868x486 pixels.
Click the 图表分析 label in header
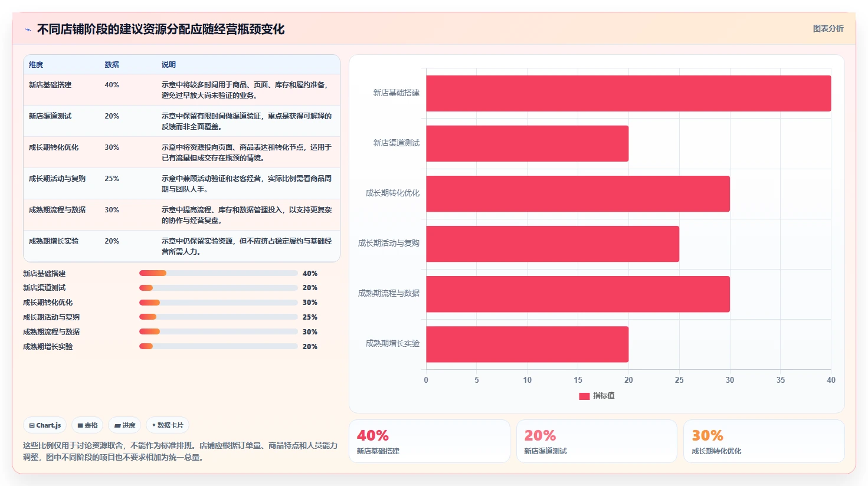click(x=828, y=28)
